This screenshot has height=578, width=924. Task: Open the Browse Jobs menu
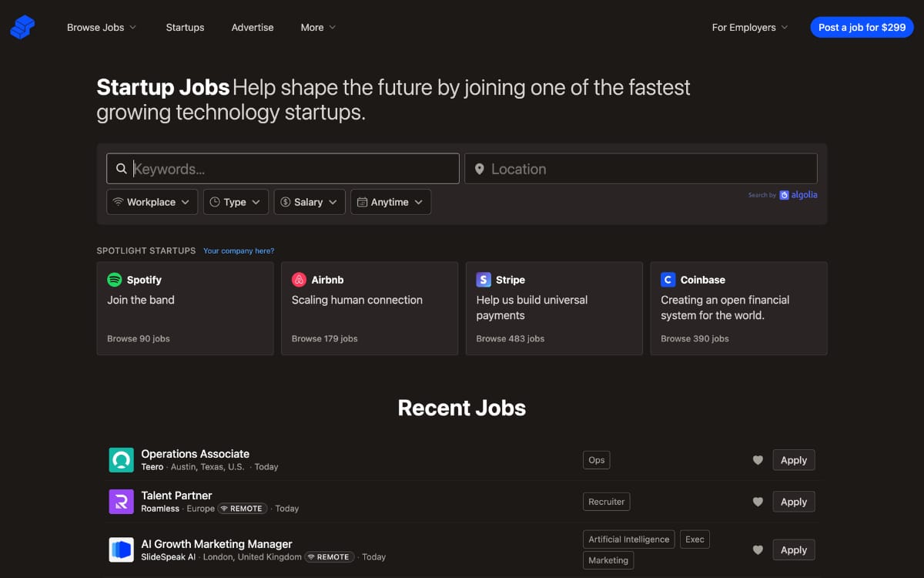(101, 28)
